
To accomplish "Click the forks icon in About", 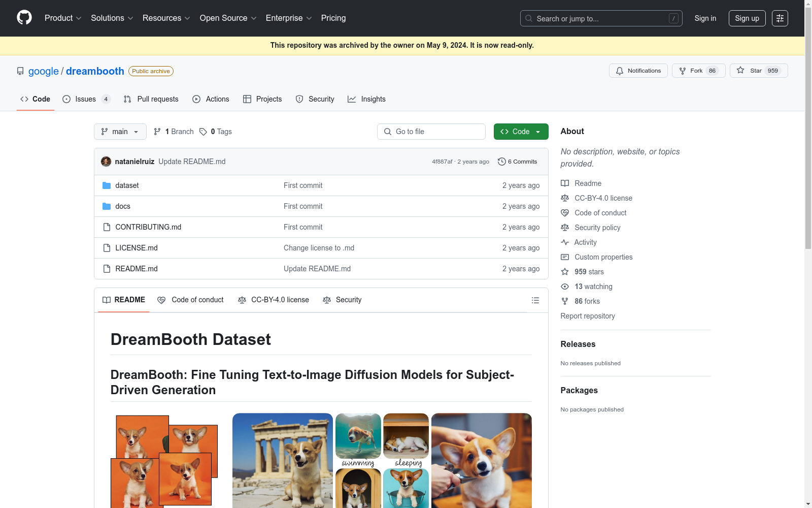I will coord(565,301).
